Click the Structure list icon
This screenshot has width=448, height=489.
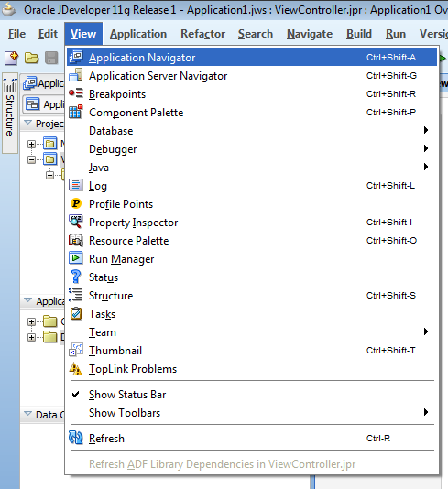click(x=76, y=295)
